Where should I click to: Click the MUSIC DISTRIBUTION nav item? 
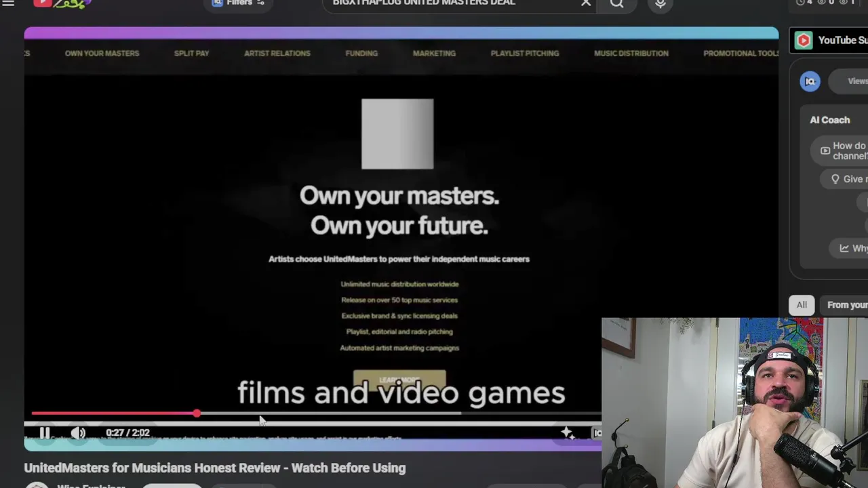pos(631,54)
